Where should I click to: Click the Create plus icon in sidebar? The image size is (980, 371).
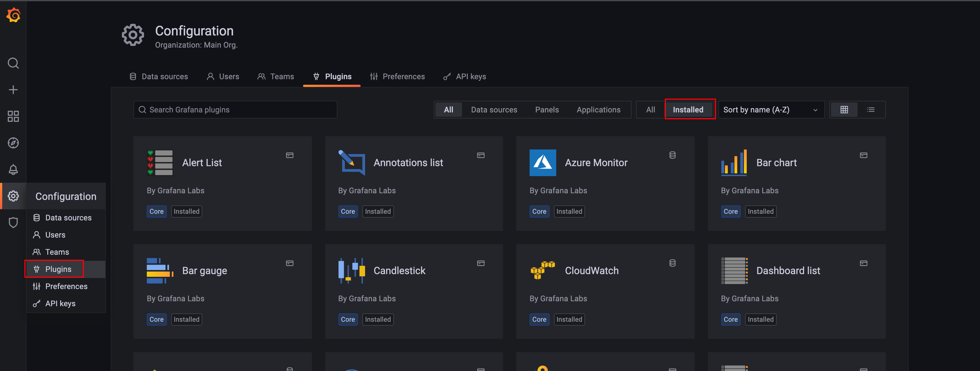click(x=13, y=90)
